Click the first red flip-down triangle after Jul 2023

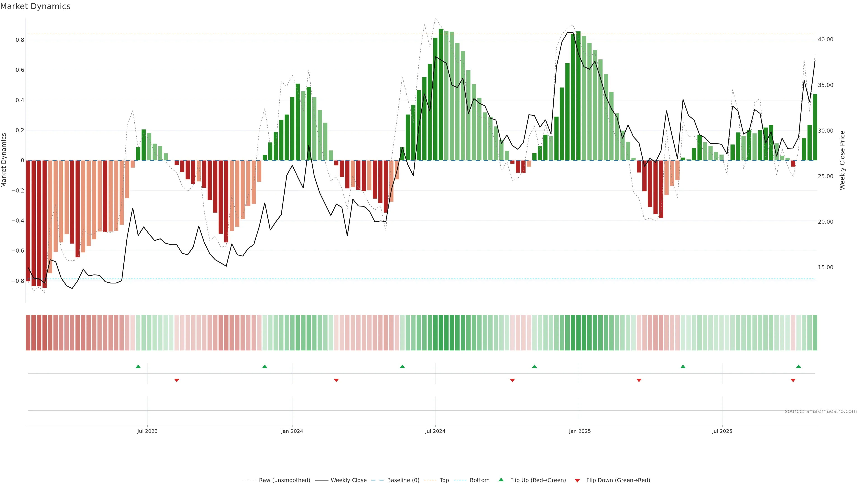point(177,380)
